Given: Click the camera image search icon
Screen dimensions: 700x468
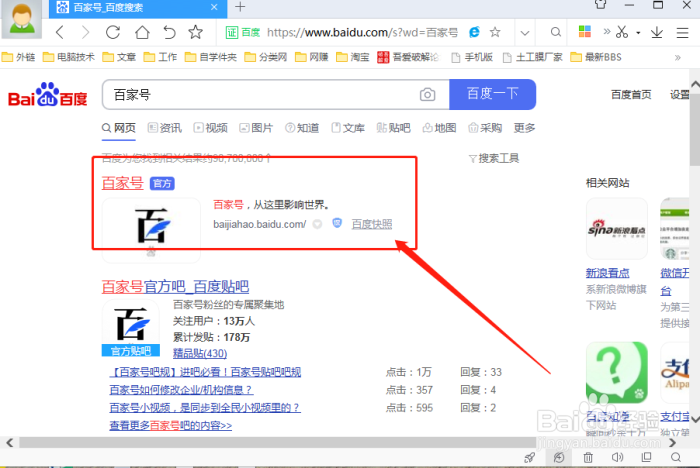Looking at the screenshot, I should point(427,95).
